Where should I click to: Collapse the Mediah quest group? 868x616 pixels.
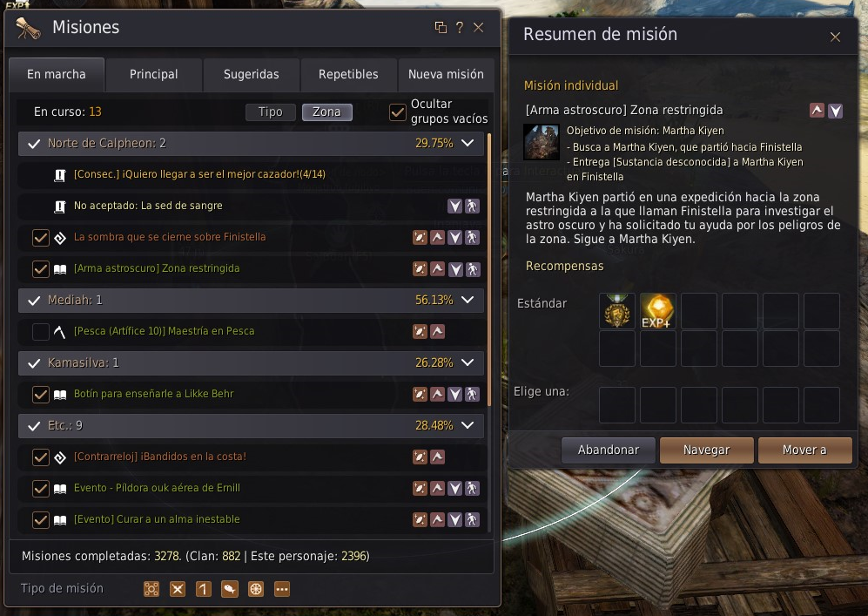point(468,300)
